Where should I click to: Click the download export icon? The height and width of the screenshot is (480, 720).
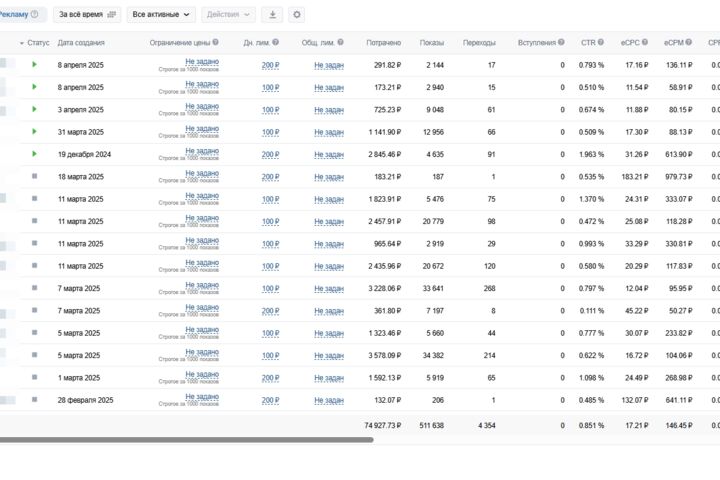(x=272, y=15)
